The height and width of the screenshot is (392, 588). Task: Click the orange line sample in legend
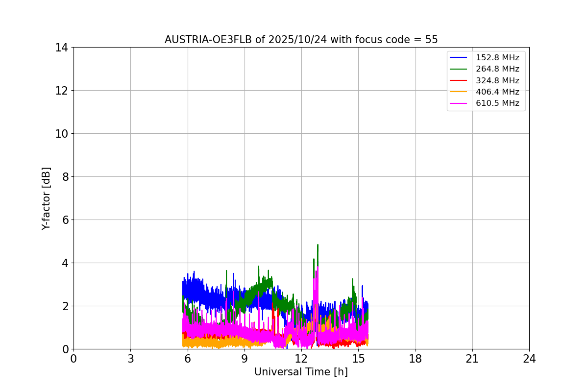[459, 92]
